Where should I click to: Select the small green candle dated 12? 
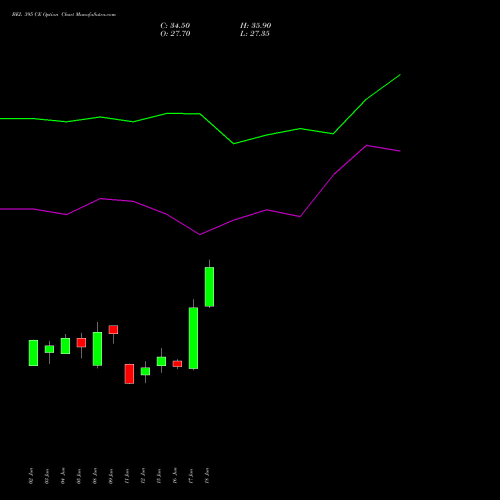click(x=145, y=371)
